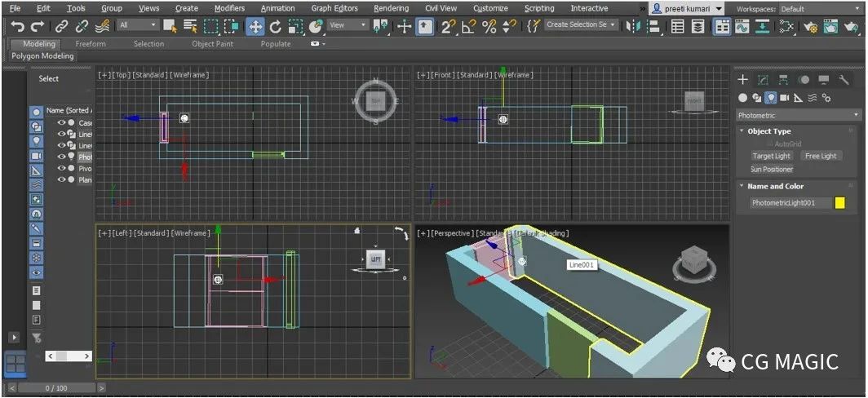Click the Redo arrow icon
The image size is (868, 398).
37,26
